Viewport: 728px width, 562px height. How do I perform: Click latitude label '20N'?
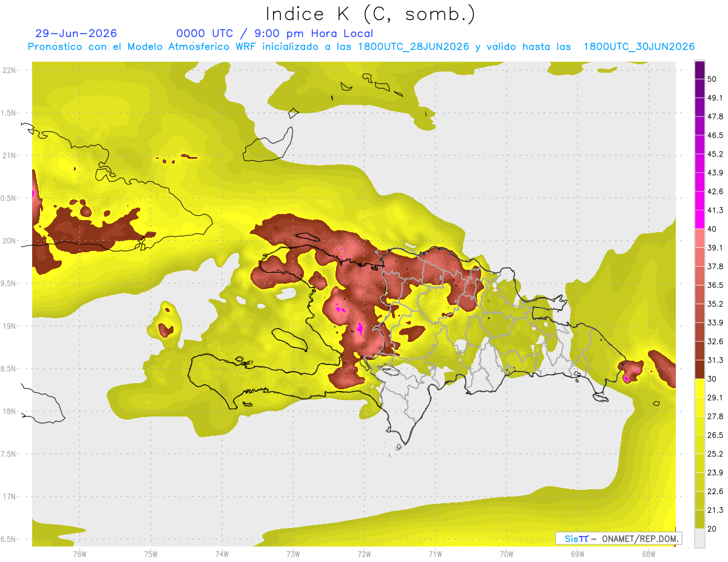point(10,241)
